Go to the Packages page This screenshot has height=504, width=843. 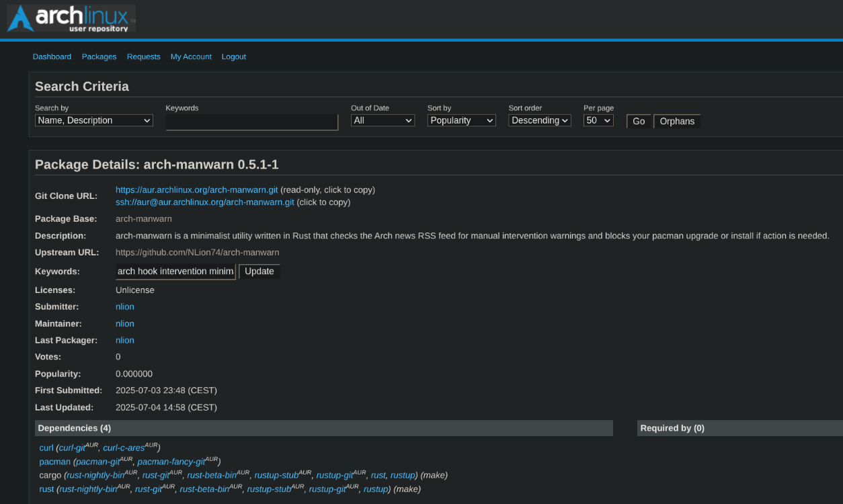point(99,57)
